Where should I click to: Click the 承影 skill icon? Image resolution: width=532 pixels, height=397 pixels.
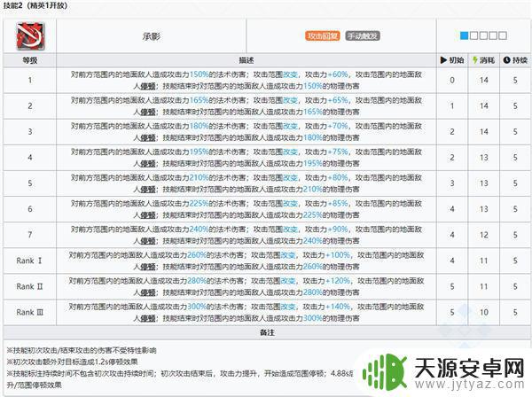(x=30, y=36)
